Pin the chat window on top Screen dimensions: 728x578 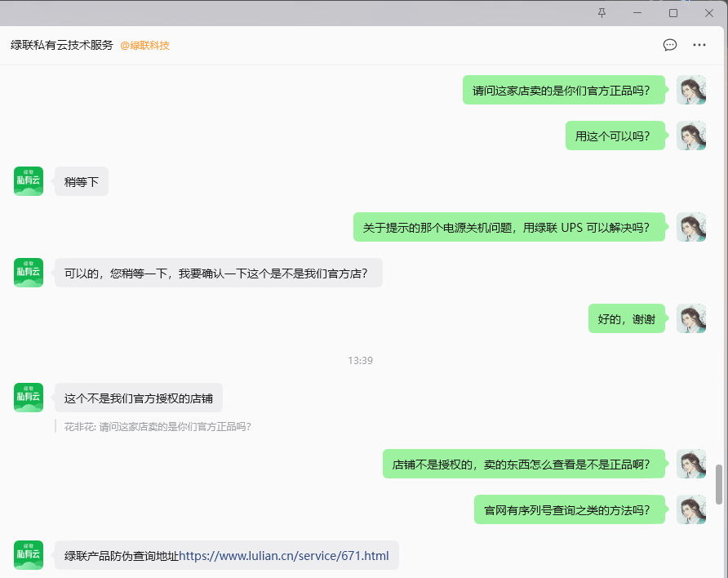[601, 13]
